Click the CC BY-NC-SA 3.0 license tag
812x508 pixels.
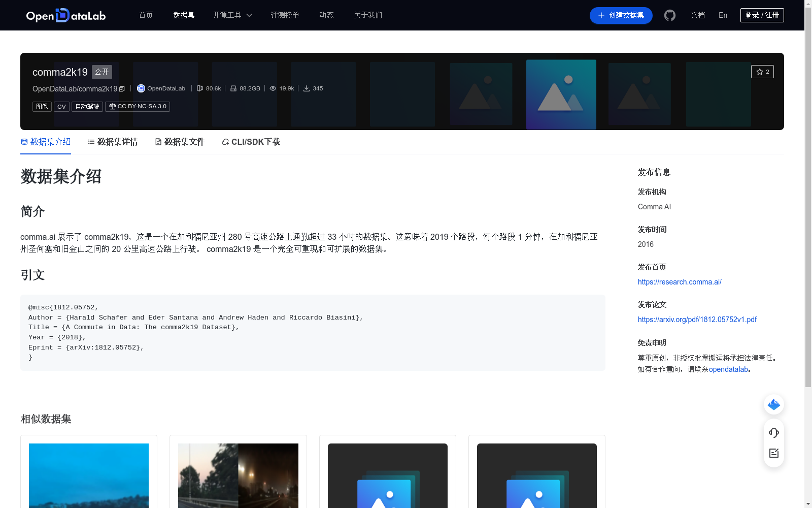[x=138, y=107]
